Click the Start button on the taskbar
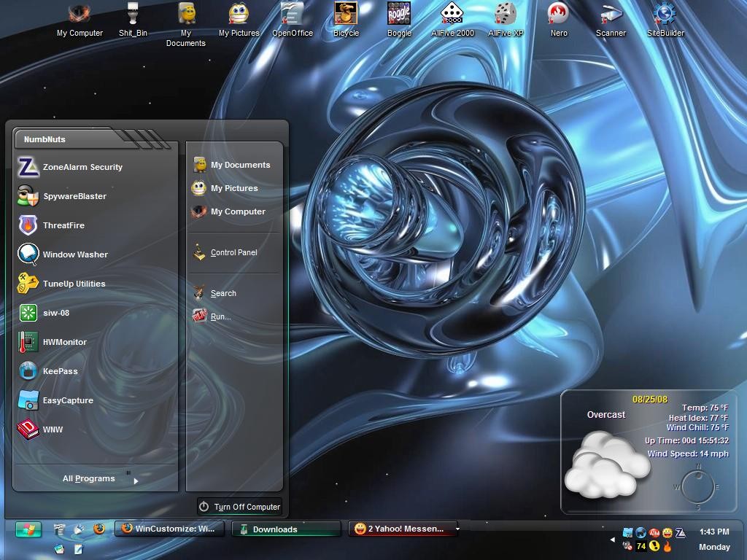747x560 pixels. 28,529
